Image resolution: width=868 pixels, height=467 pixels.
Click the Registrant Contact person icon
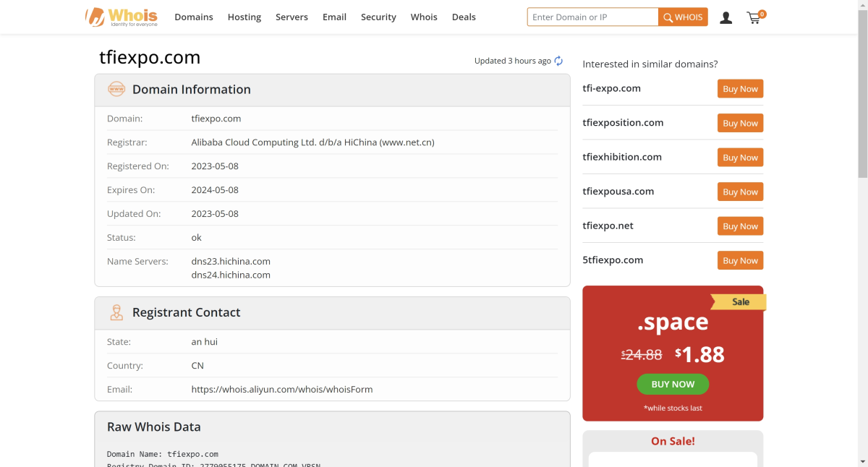point(116,312)
